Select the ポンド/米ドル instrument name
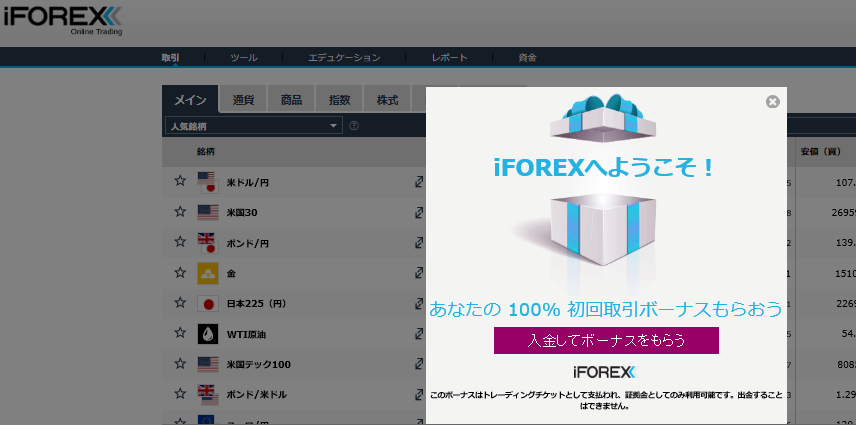 click(x=256, y=394)
